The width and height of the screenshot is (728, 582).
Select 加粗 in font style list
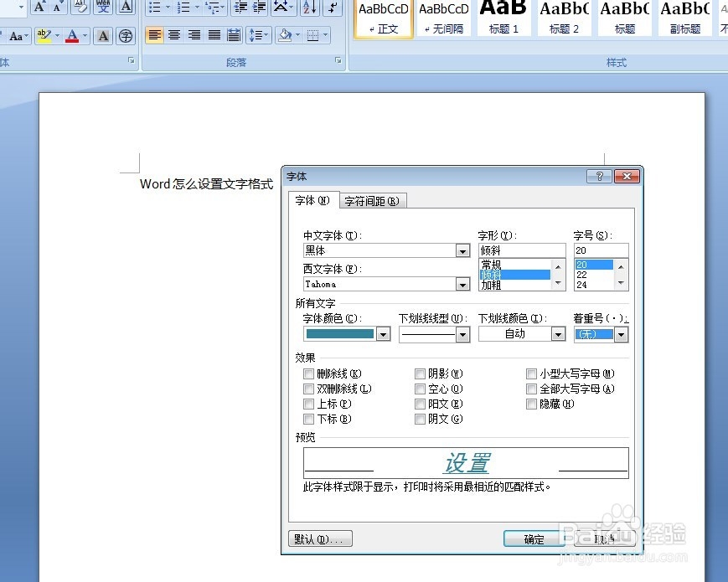[491, 286]
